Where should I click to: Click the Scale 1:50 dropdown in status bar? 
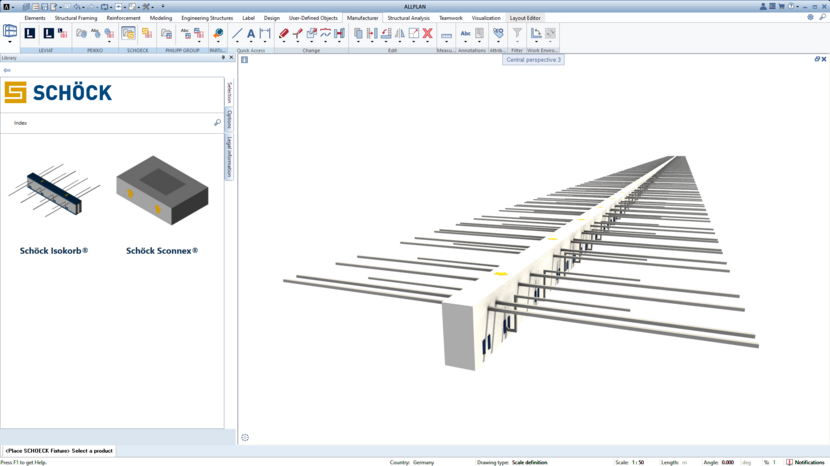pyautogui.click(x=637, y=462)
